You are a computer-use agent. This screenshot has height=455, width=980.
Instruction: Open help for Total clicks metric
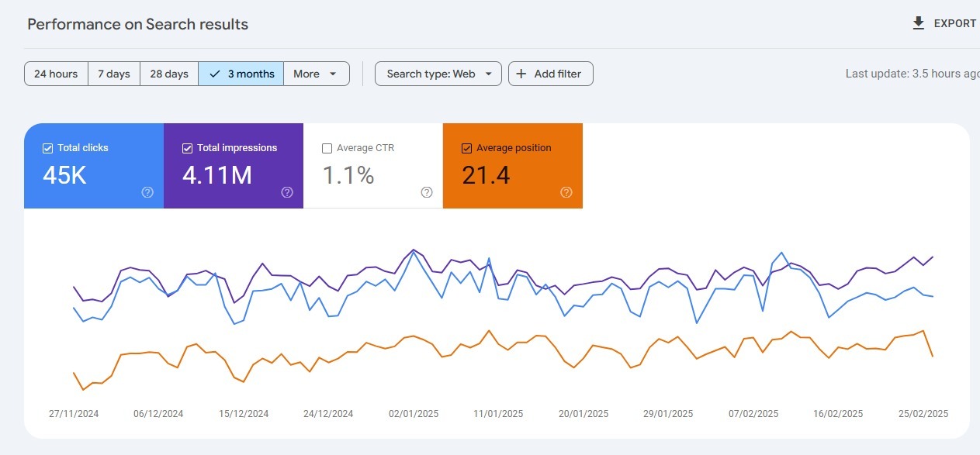point(147,192)
